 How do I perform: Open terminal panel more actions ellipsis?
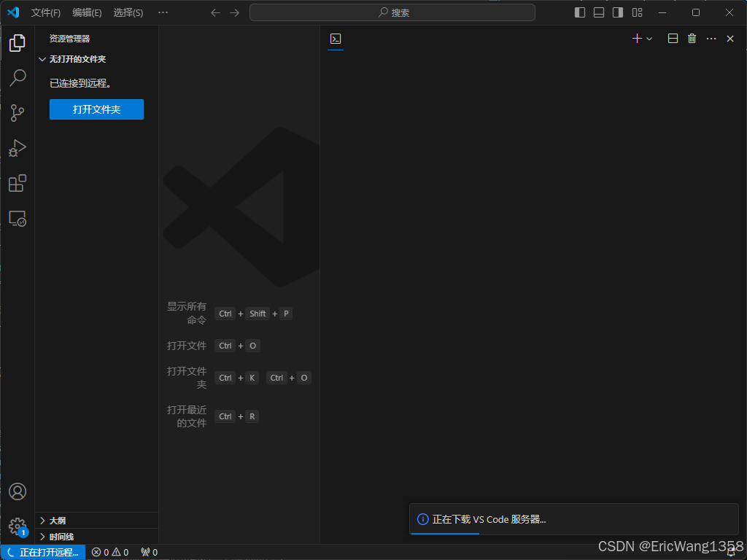coord(711,39)
